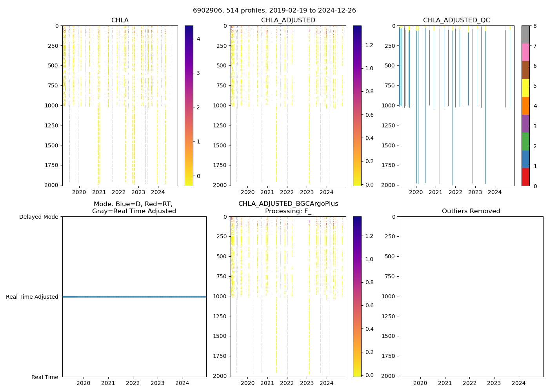Select the purple segment of the QC colorbar
This screenshot has width=549, height=392.
[x=525, y=123]
